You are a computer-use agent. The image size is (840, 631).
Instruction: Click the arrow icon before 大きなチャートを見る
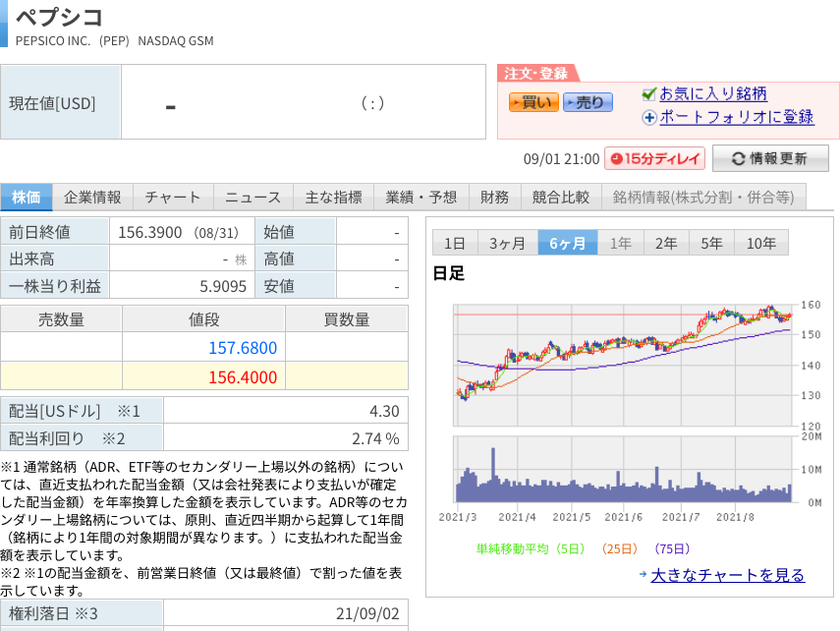643,574
